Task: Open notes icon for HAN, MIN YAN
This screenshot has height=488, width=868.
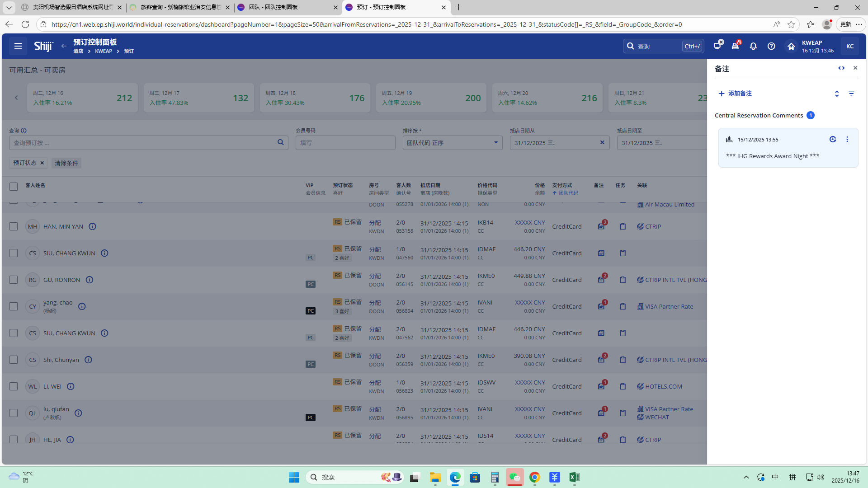Action: coord(601,226)
